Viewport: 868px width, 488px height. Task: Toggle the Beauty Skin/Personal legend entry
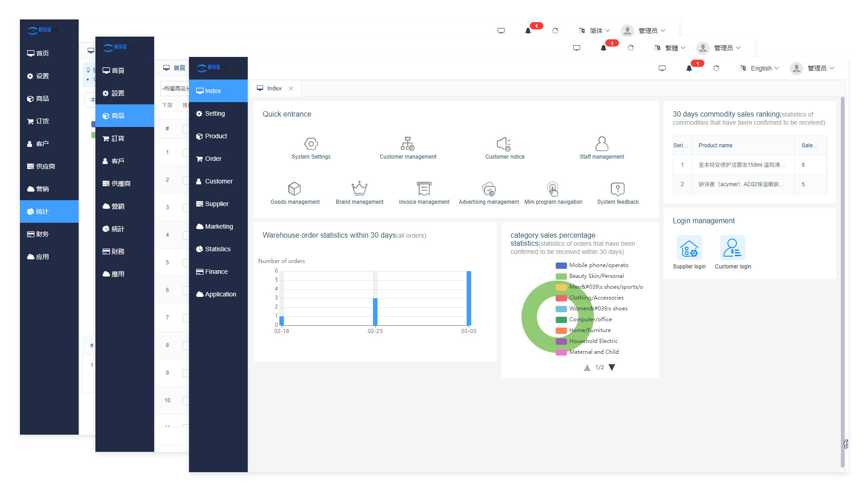click(596, 276)
